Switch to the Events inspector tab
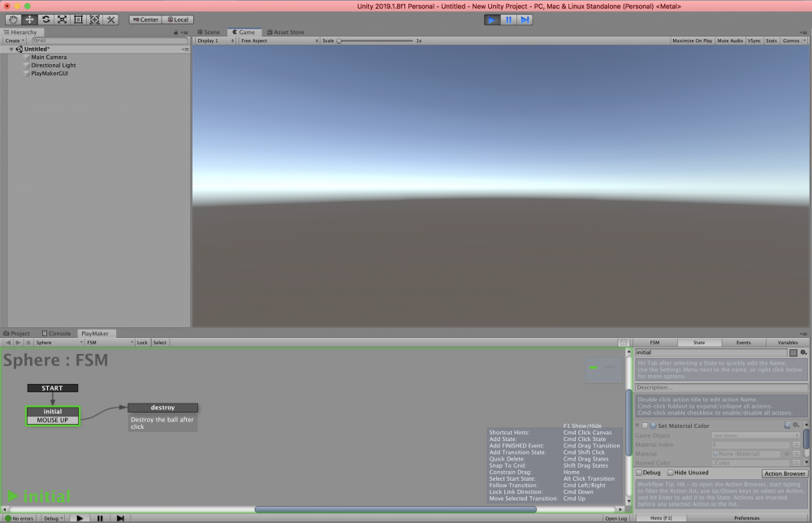 tap(743, 342)
